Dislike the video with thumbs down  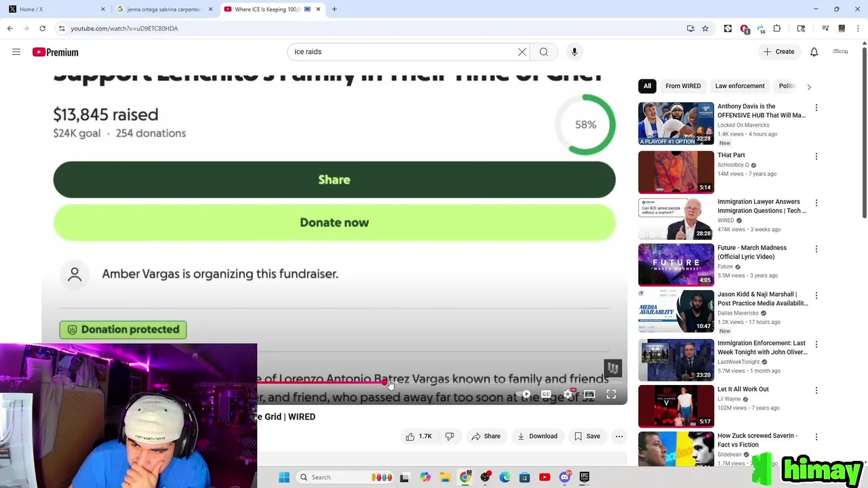coord(449,436)
